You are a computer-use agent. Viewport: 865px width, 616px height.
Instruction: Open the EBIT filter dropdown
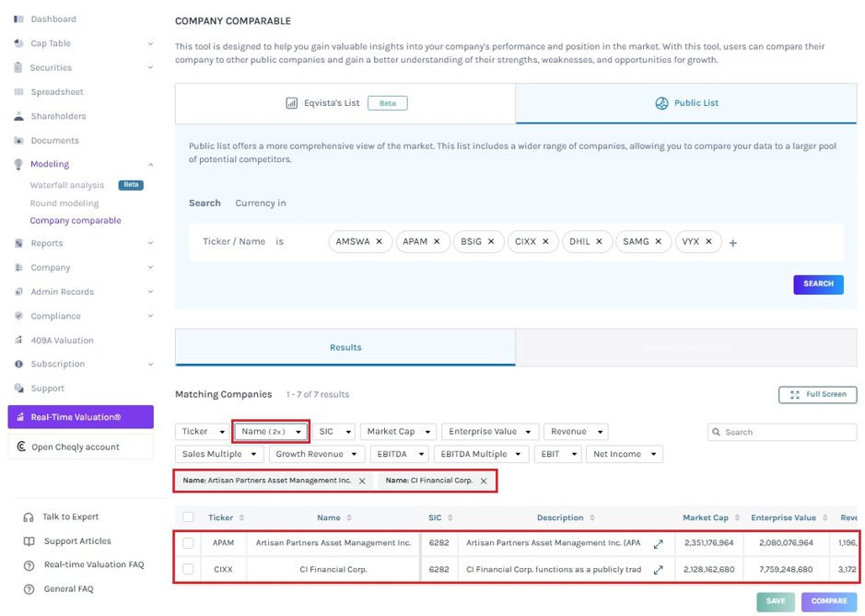point(557,454)
